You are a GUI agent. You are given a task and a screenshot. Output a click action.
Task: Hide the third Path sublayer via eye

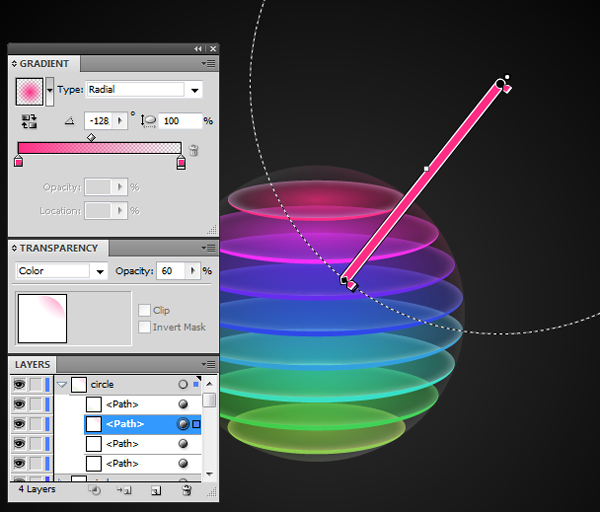20,444
